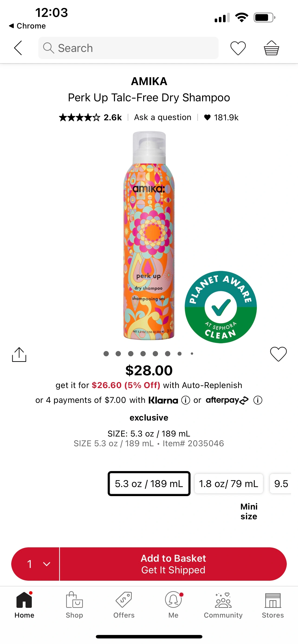Select 5.3 oz / 189 mL size
The width and height of the screenshot is (298, 644).
click(x=149, y=484)
